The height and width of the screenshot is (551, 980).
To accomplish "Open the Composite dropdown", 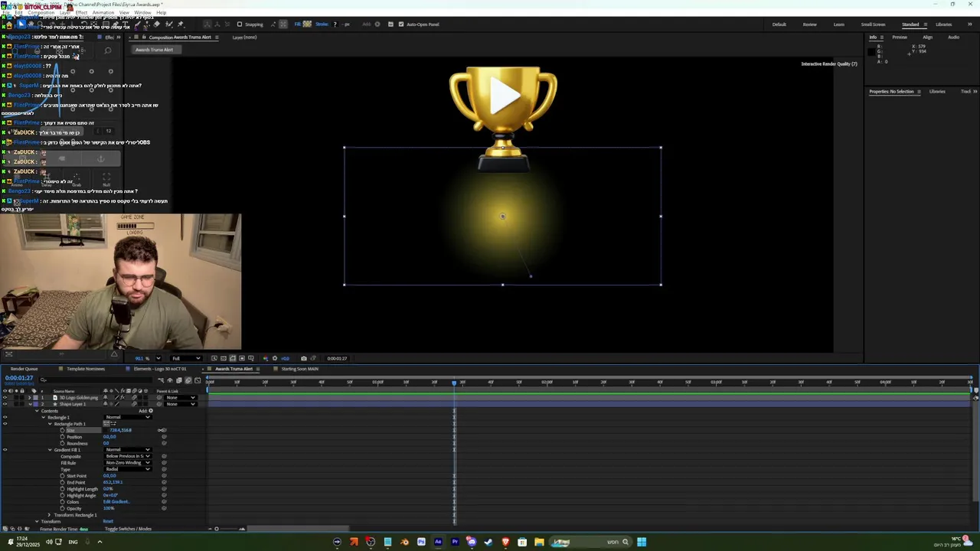I will (128, 456).
